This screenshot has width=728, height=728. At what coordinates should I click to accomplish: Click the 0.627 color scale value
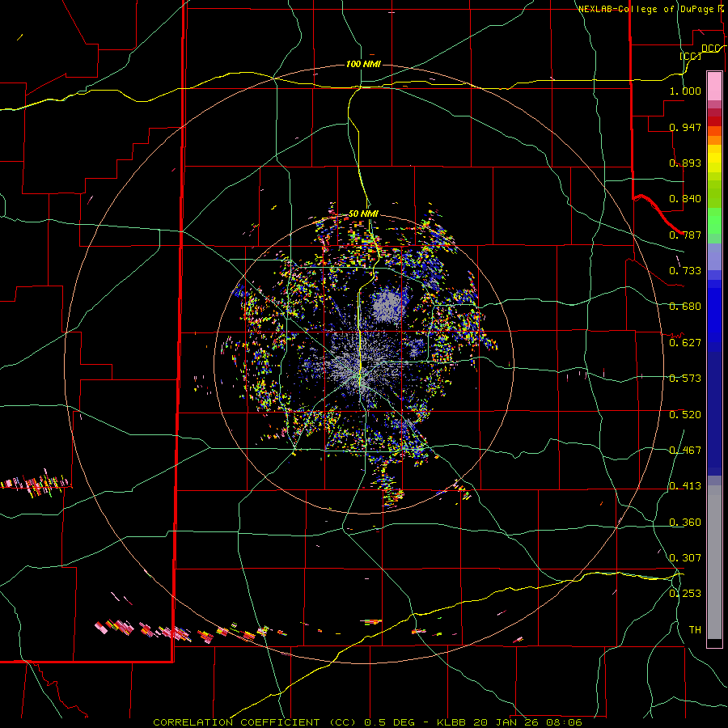coord(685,343)
